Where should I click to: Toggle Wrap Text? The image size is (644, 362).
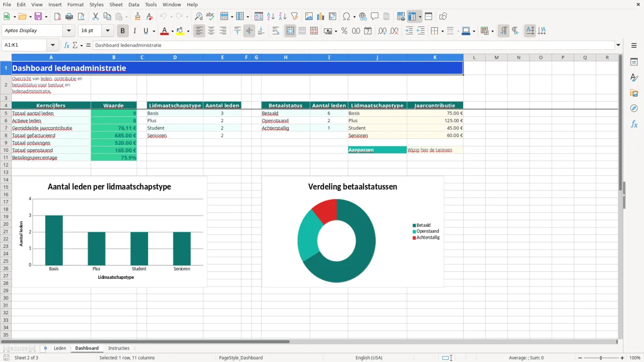point(276,31)
